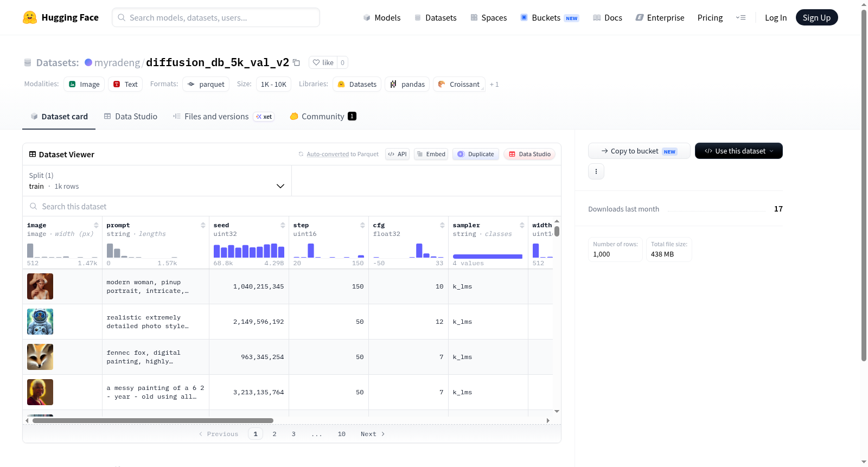Click the Dataset Viewer table icon

pos(33,155)
